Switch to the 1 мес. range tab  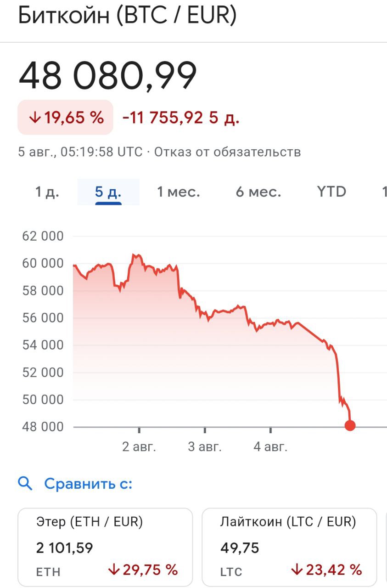[x=179, y=192]
